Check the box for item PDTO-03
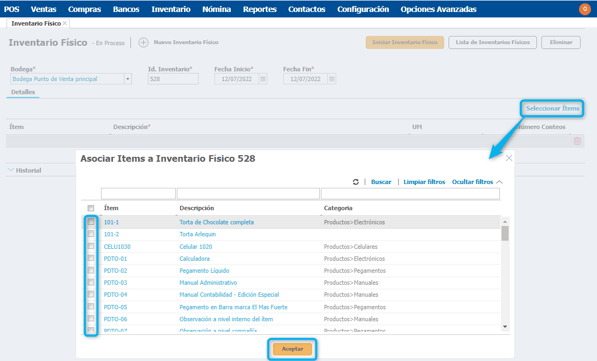The width and height of the screenshot is (597, 361). click(x=91, y=282)
